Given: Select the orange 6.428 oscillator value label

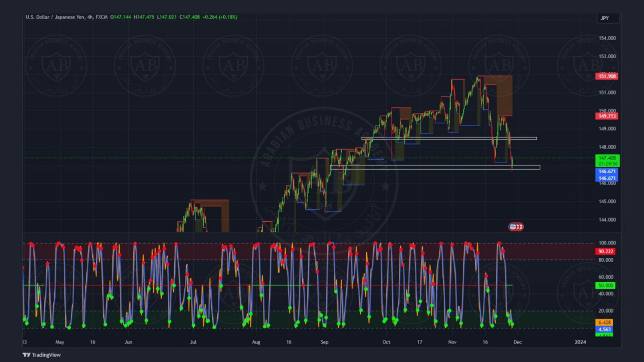Looking at the screenshot, I should click(604, 323).
